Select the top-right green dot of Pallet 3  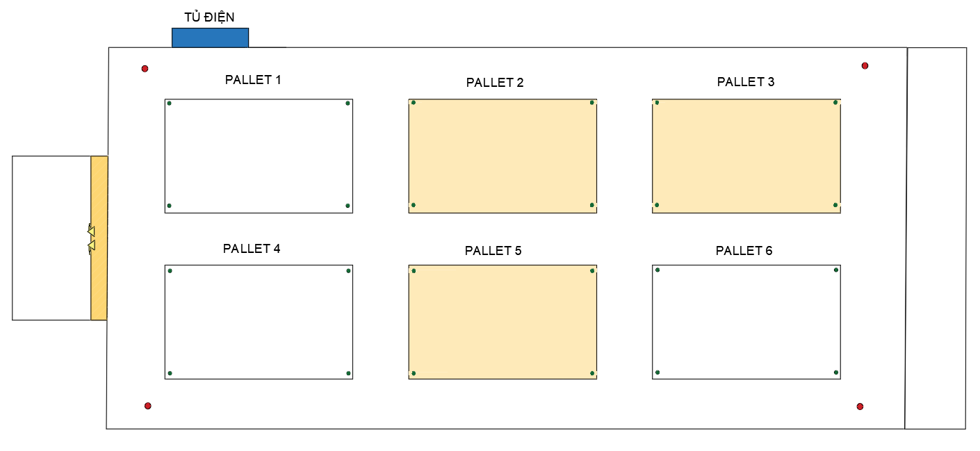pos(835,103)
